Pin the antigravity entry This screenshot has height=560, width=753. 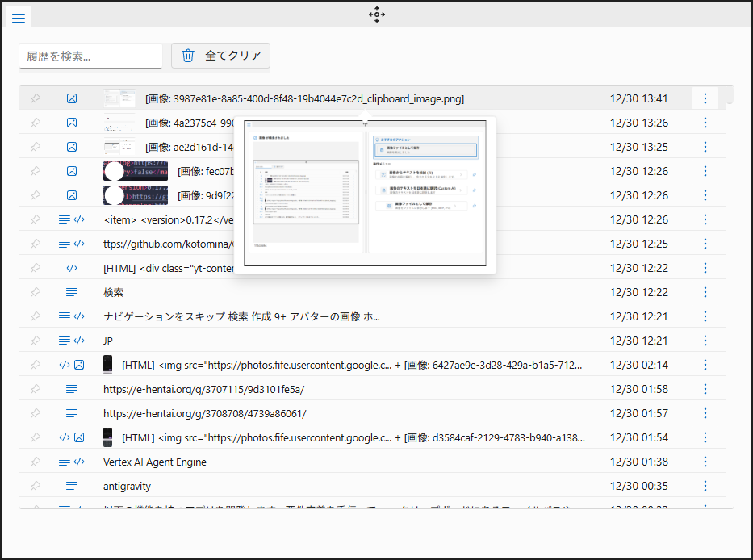[35, 486]
